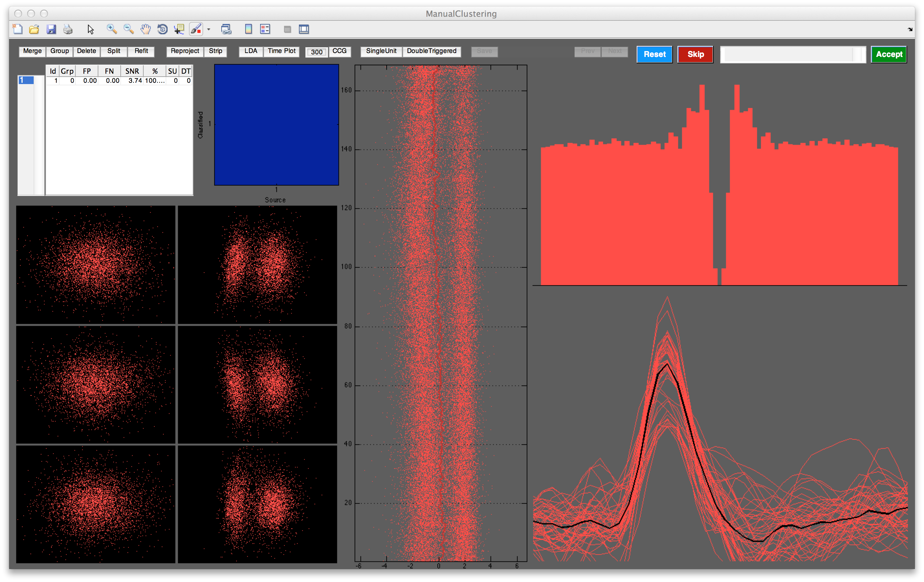Select the Edit Plot arrow tool
This screenshot has height=582, width=924.
91,29
